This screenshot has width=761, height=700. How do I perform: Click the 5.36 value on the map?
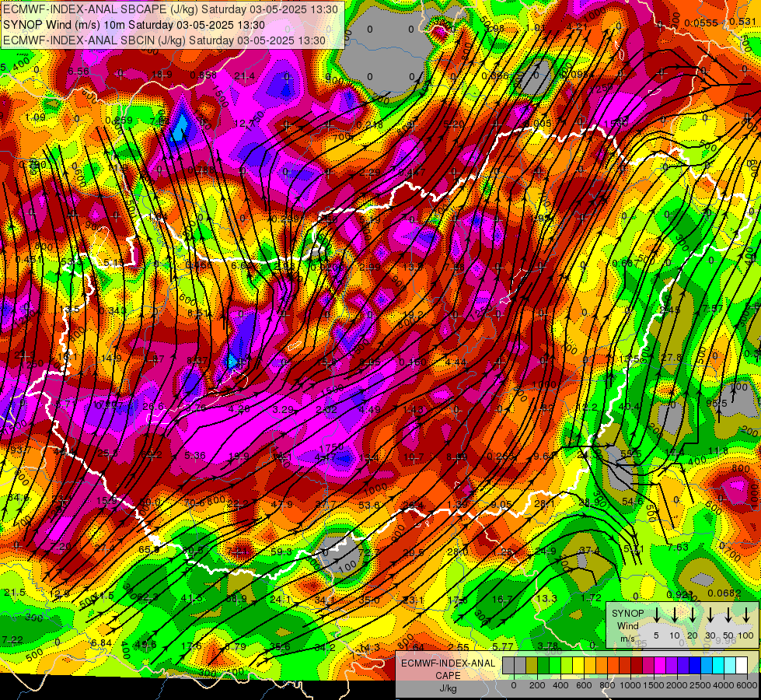tap(195, 455)
